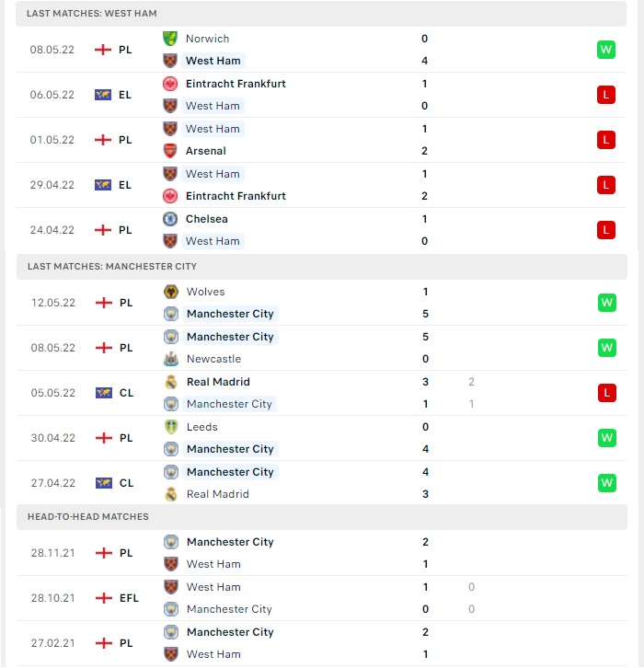Click the Eintracht Frankfurt crest on 06.05.22

pyautogui.click(x=170, y=84)
